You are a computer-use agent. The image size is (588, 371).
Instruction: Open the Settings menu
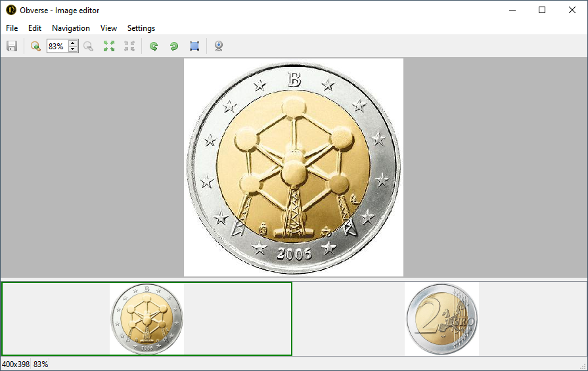[141, 28]
